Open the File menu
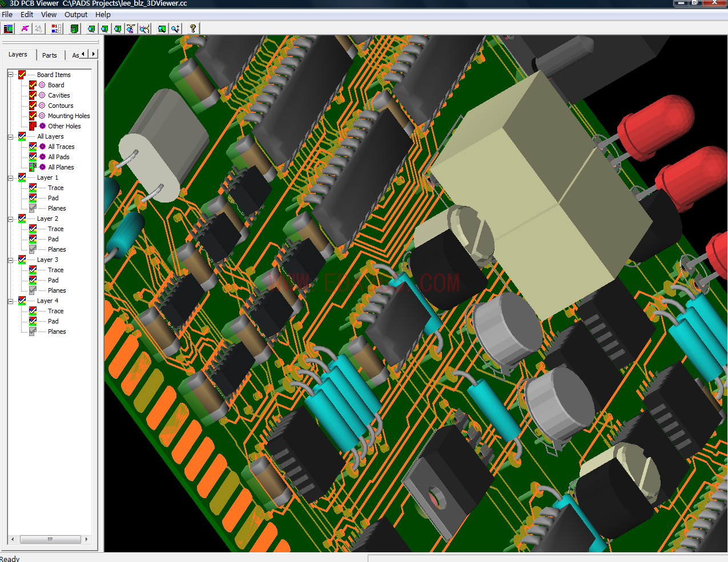Screen dimensions: 728x562 point(7,14)
